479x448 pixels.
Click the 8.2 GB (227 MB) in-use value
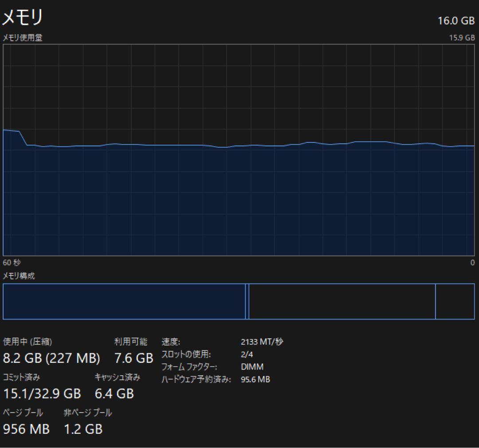coord(51,358)
